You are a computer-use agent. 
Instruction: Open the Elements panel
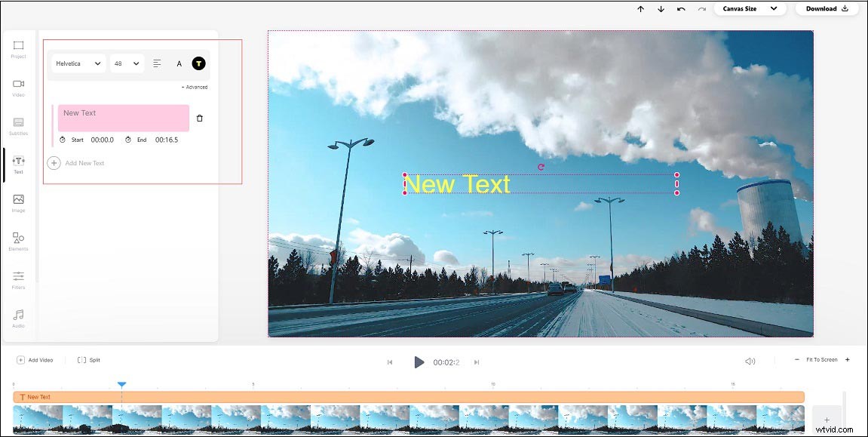[18, 242]
